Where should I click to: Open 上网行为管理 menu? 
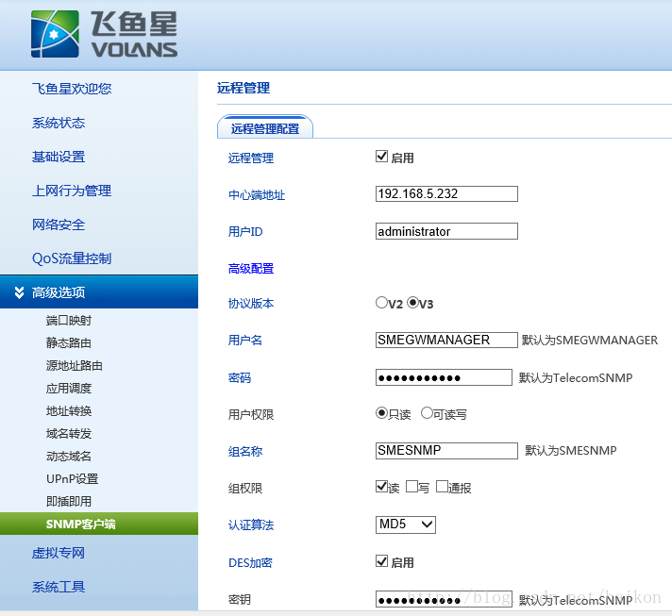72,191
